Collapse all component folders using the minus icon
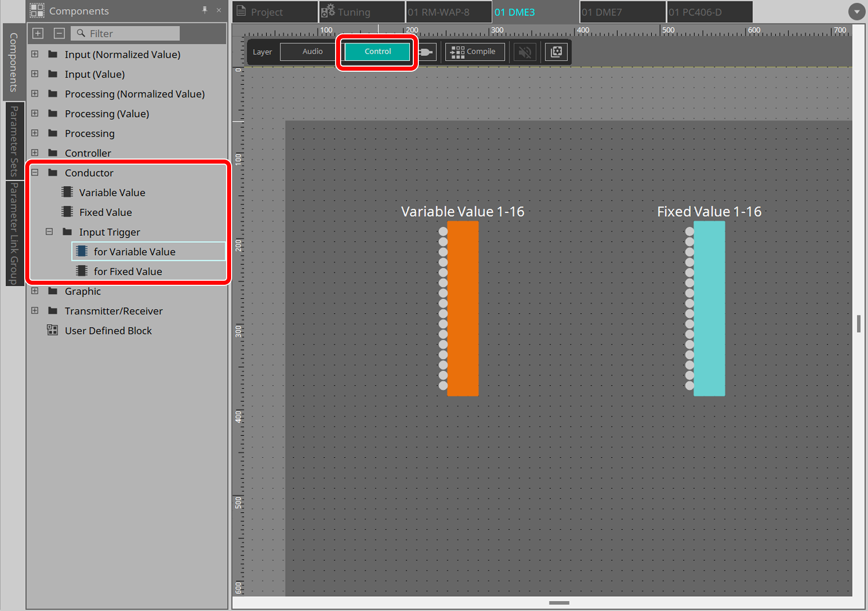 tap(59, 33)
